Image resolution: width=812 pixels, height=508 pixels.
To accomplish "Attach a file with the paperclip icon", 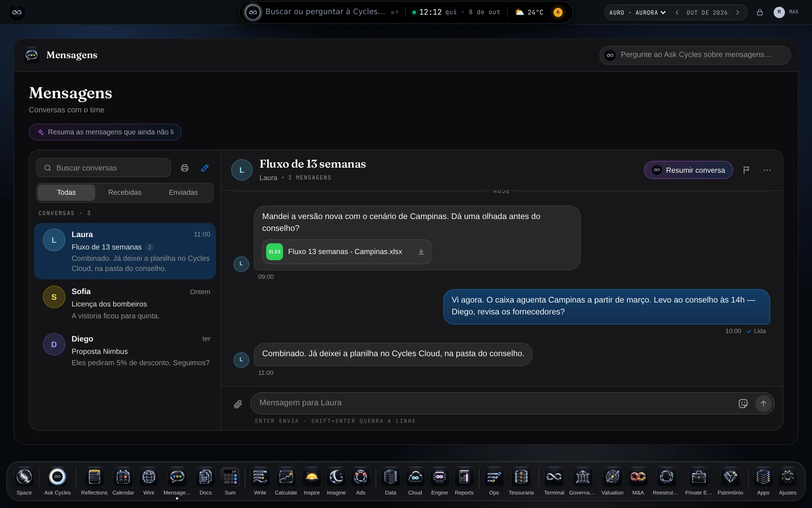I will point(238,404).
